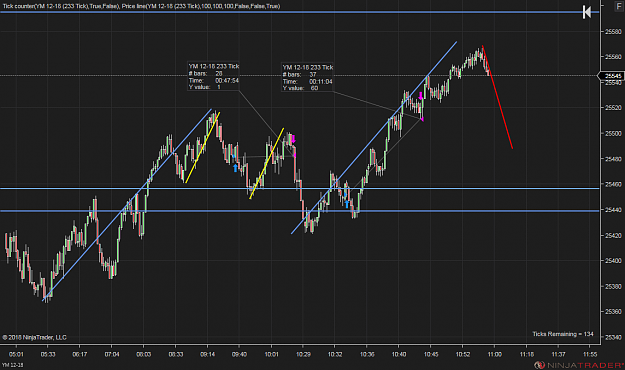Click the 10:29 time axis label
Image resolution: width=625 pixels, height=370 pixels.
point(303,354)
